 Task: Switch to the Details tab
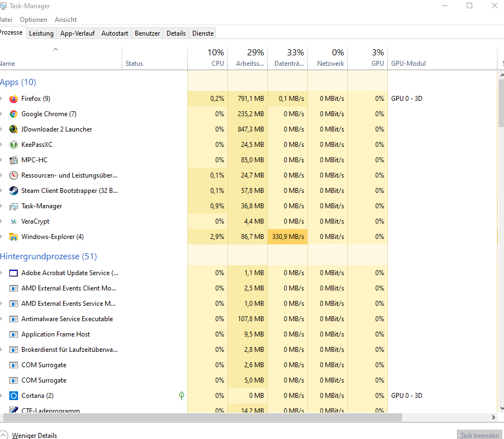176,33
